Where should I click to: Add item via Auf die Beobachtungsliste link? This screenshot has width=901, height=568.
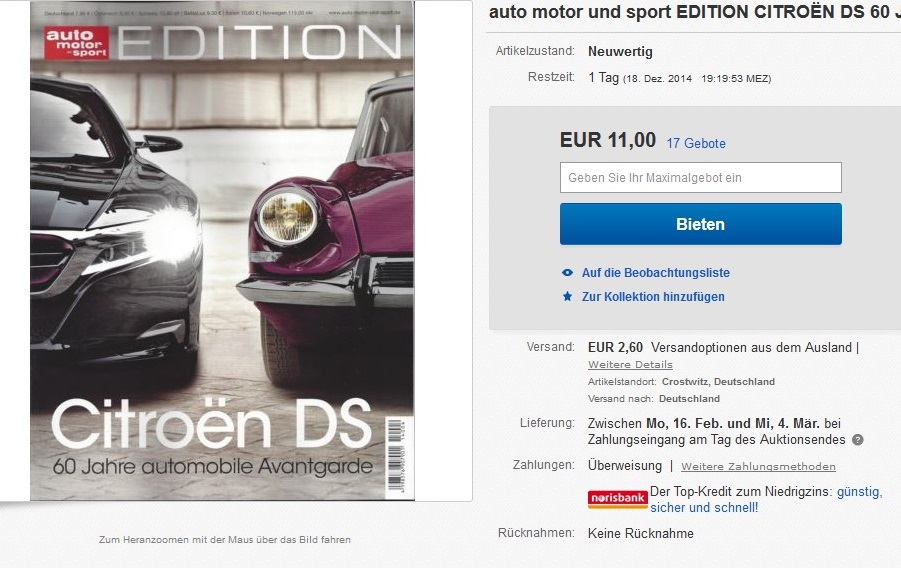click(656, 273)
